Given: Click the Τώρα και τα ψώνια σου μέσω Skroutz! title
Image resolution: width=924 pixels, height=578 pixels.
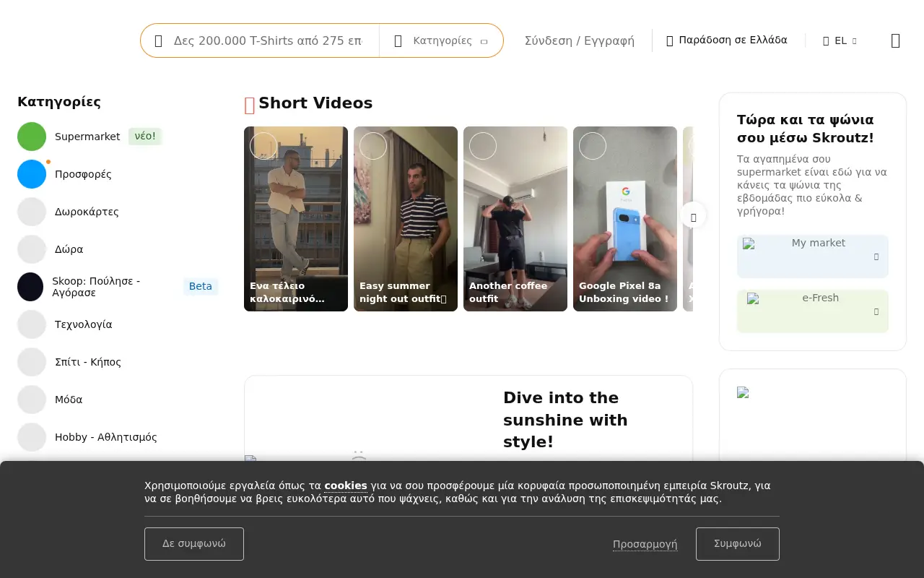Looking at the screenshot, I should [x=806, y=129].
